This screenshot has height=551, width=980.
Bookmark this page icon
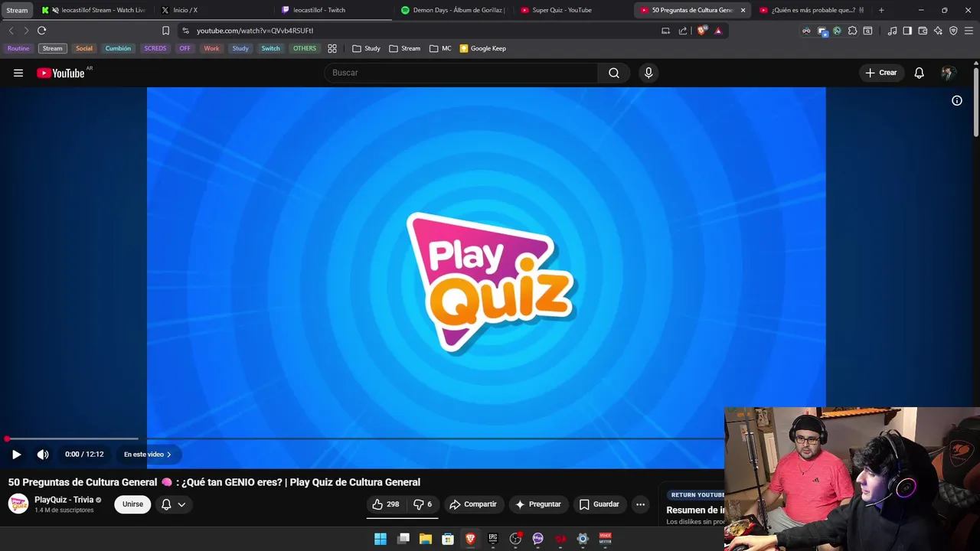click(165, 31)
